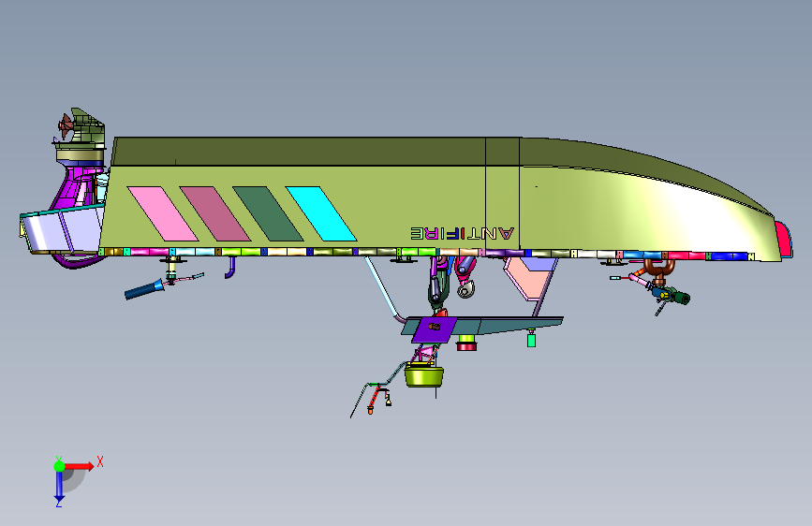Click the mirrored ANTIFIRE lettering
812x526 pixels.
[463, 233]
